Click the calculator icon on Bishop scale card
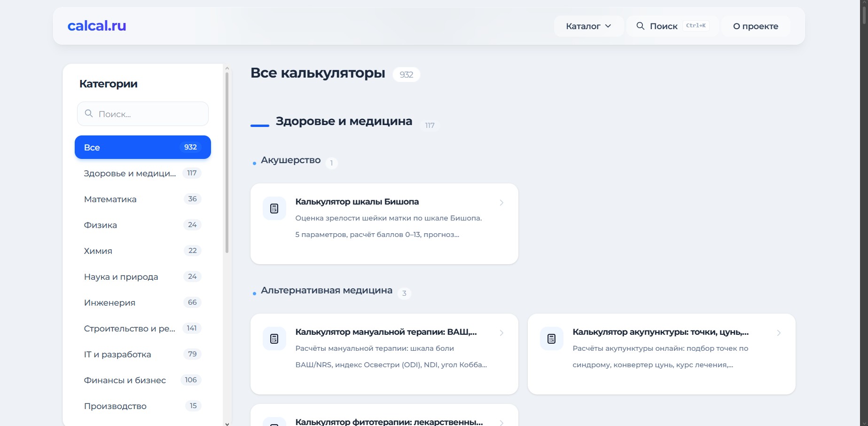Image resolution: width=868 pixels, height=426 pixels. pos(274,208)
